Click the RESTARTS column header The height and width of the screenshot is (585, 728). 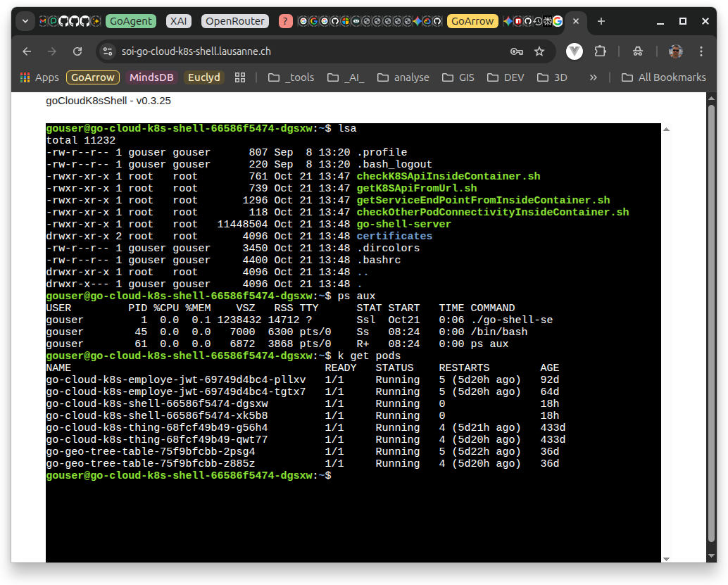point(464,368)
